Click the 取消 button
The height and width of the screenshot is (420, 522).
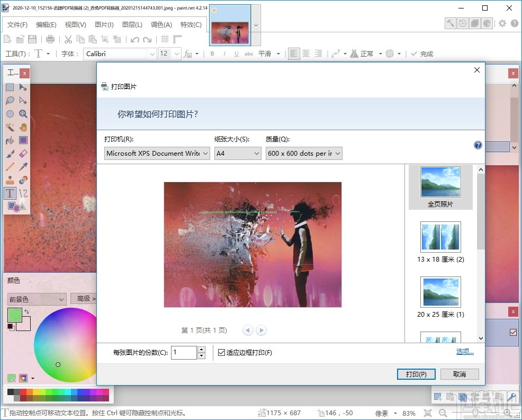click(460, 374)
